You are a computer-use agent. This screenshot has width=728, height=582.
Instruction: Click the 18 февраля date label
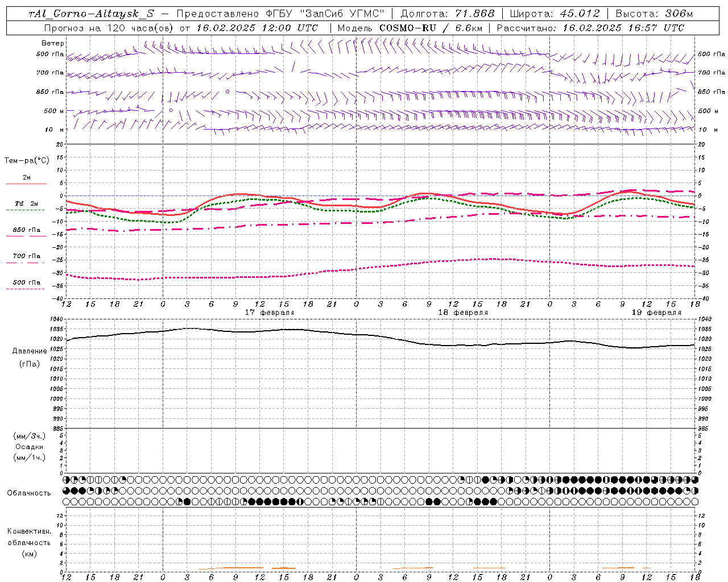pyautogui.click(x=463, y=313)
